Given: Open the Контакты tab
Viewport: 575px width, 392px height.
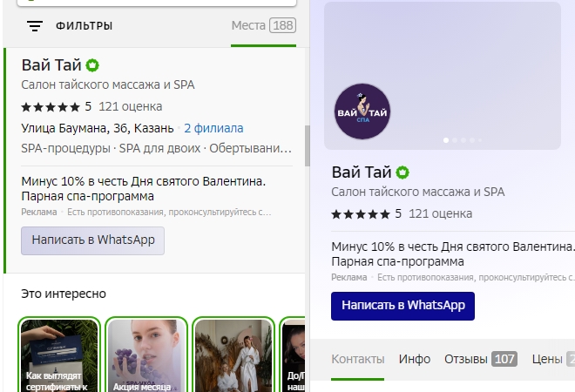Looking at the screenshot, I should [358, 359].
